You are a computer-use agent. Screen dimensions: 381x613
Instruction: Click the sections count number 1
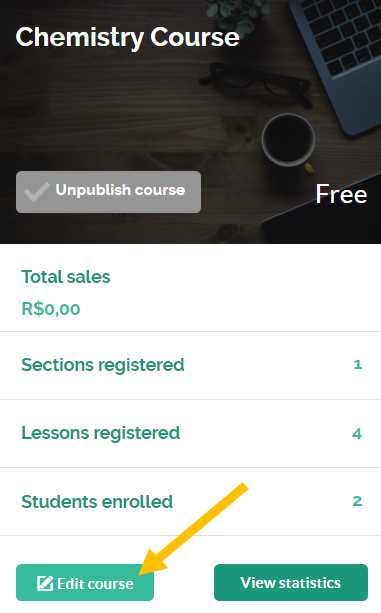click(358, 364)
